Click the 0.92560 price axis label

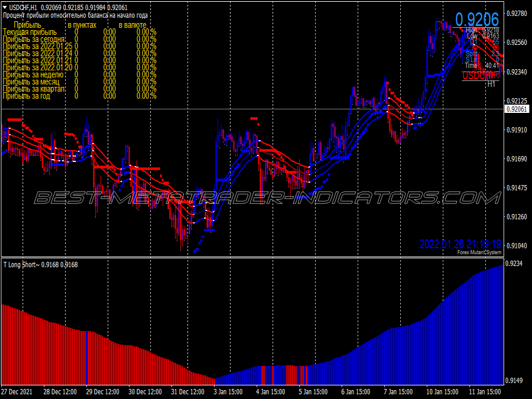pos(517,43)
